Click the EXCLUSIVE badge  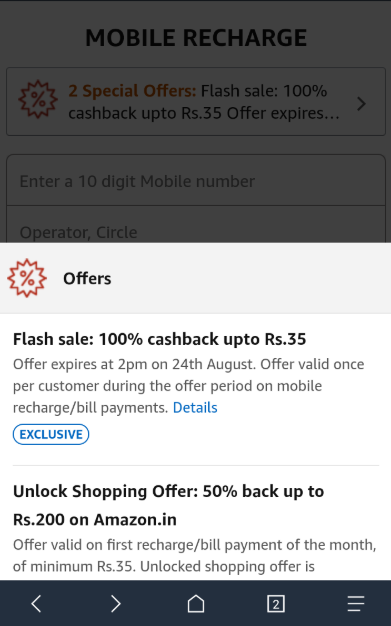click(x=51, y=434)
